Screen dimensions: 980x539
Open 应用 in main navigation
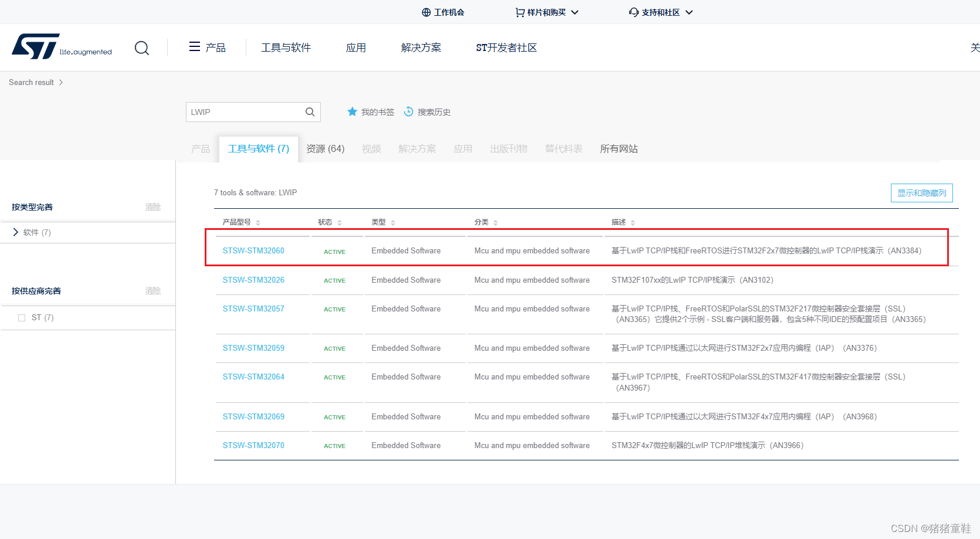pyautogui.click(x=356, y=48)
